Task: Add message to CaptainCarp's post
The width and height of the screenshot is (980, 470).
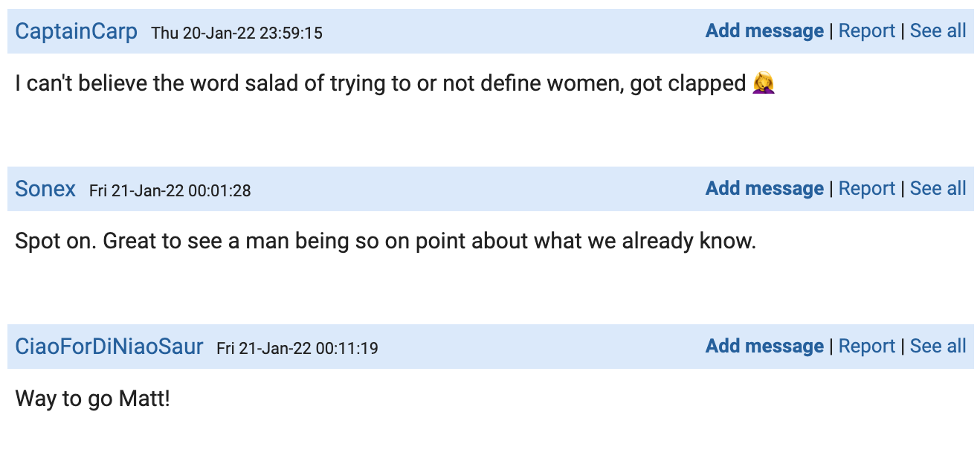Action: tap(764, 30)
